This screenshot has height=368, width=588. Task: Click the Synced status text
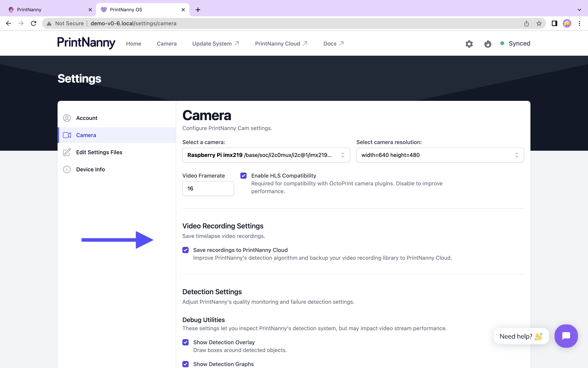tap(520, 43)
